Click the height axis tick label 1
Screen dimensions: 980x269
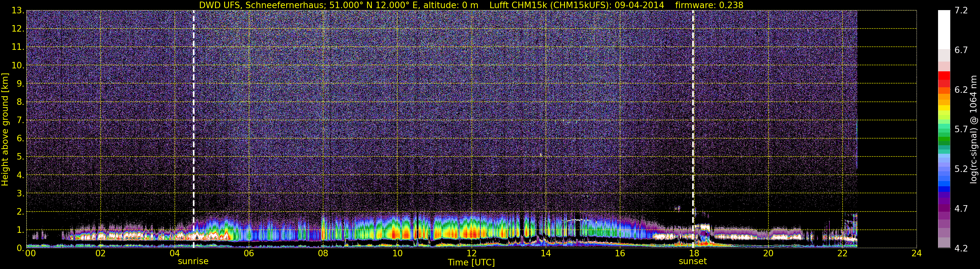click(x=20, y=230)
